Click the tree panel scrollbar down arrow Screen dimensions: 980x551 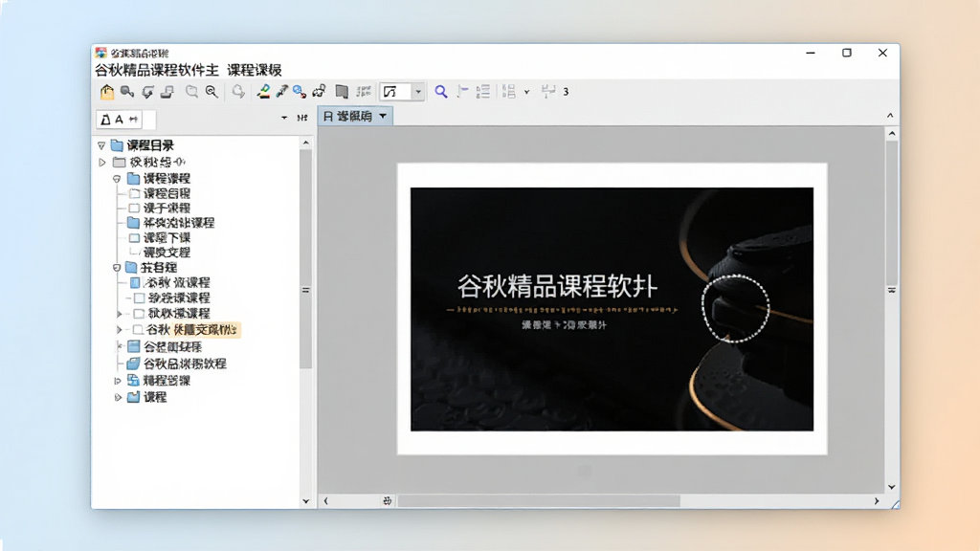[x=305, y=501]
